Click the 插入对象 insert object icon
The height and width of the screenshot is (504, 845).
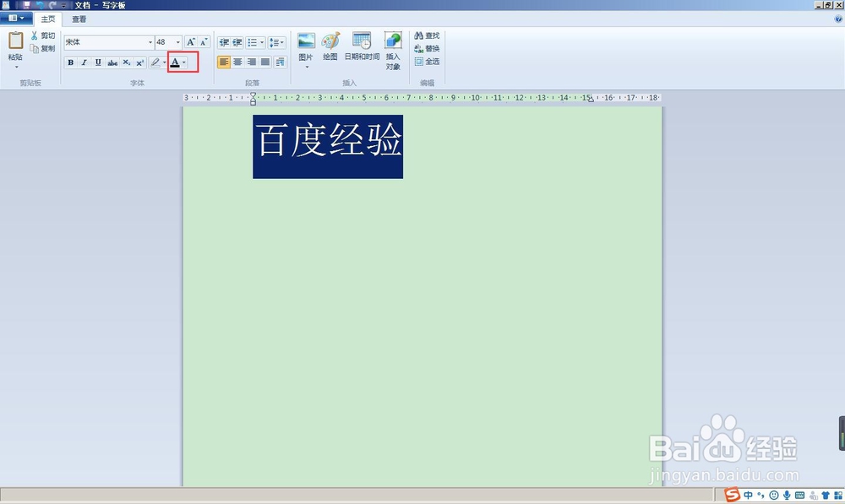(x=393, y=40)
